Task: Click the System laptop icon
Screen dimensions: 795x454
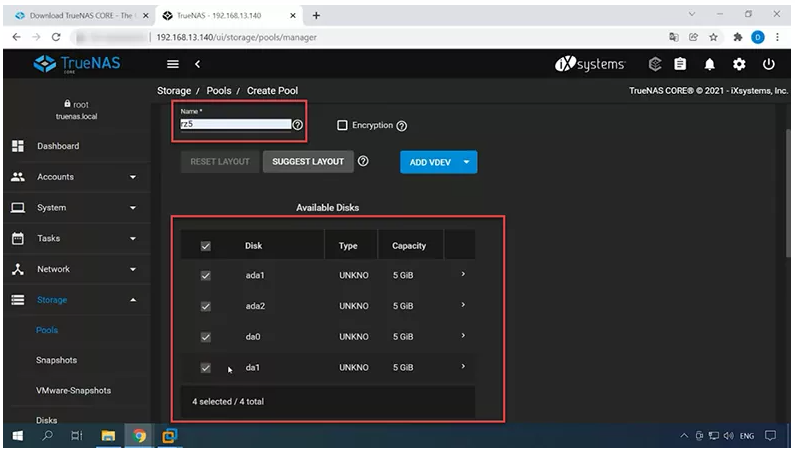Action: 18,207
